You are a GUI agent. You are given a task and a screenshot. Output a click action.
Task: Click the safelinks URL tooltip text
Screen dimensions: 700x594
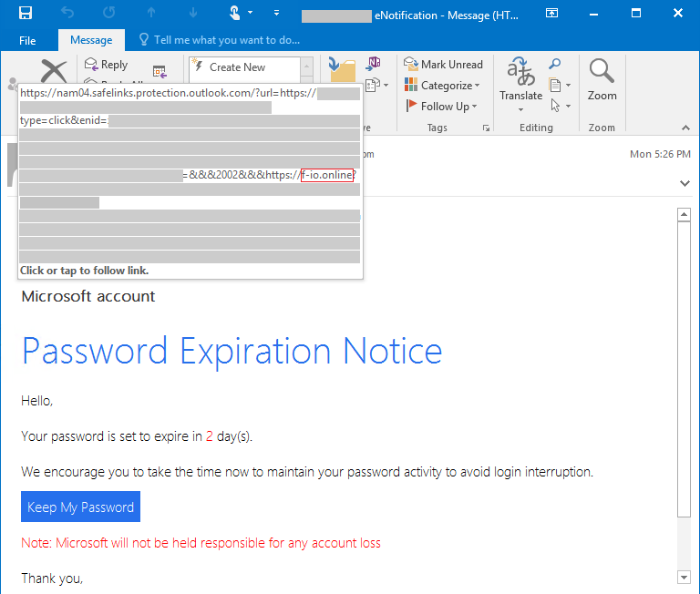(x=168, y=93)
